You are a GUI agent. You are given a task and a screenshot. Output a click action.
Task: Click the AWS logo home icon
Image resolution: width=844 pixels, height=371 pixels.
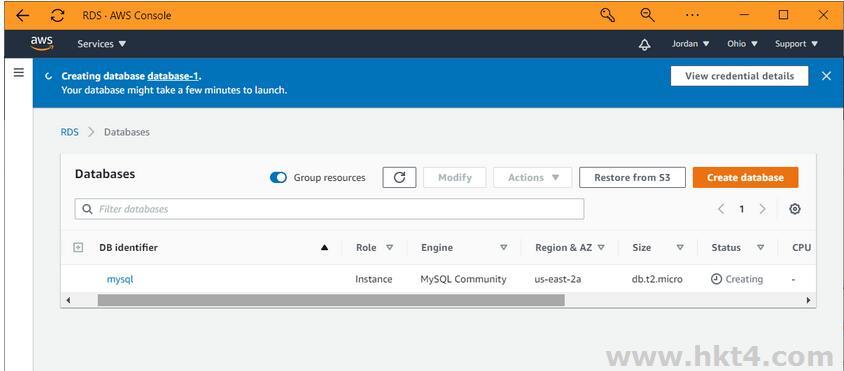click(41, 43)
